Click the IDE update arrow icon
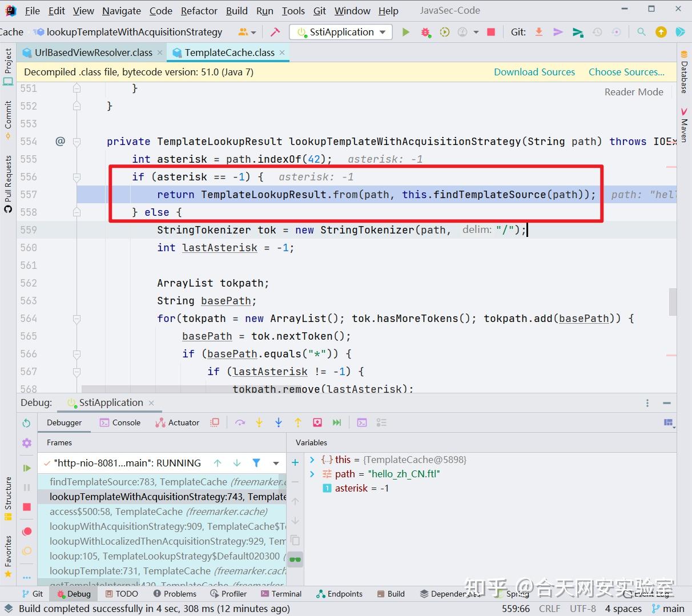This screenshot has width=692, height=616. coord(661,32)
